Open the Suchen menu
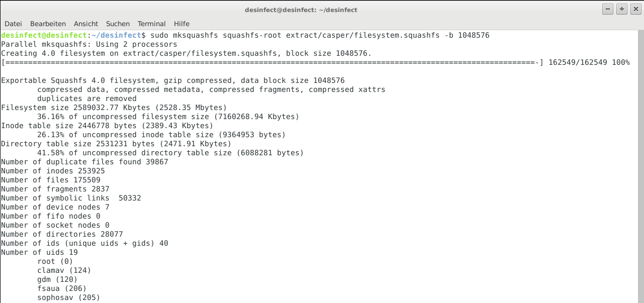The image size is (644, 303). point(118,24)
